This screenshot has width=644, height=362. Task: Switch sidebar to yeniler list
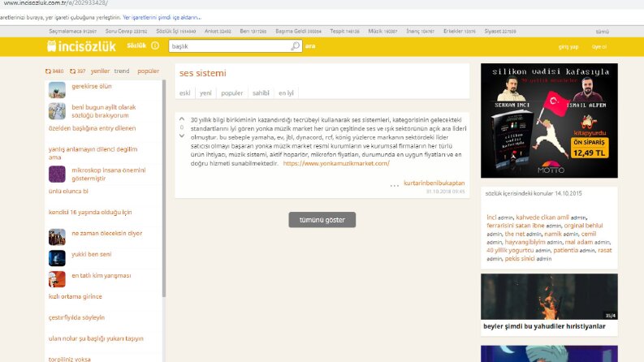(x=100, y=71)
